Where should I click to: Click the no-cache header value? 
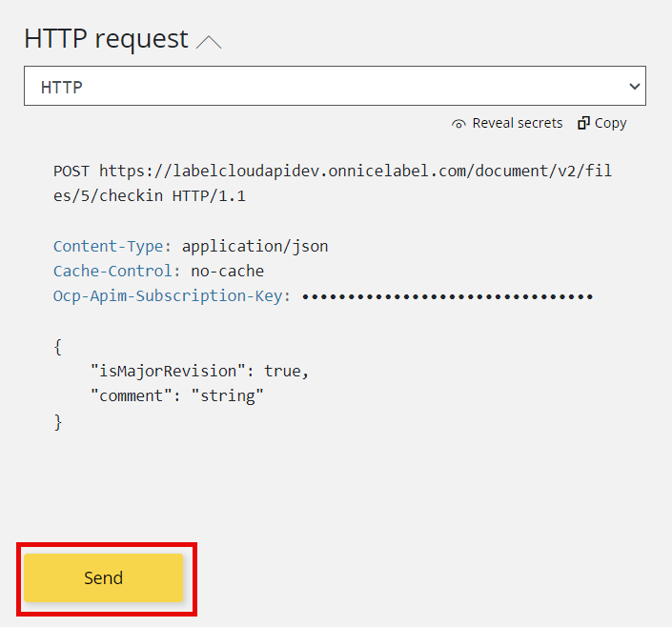[x=227, y=271]
